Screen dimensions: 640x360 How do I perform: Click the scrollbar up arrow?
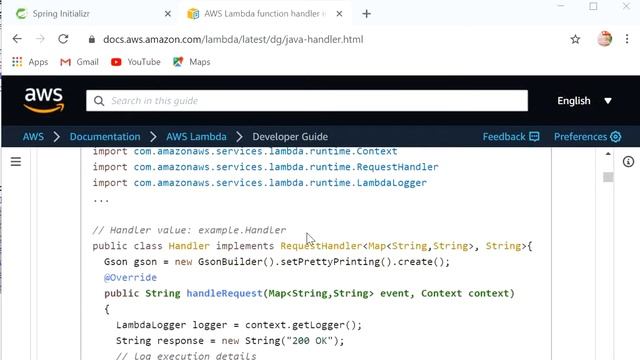click(608, 154)
